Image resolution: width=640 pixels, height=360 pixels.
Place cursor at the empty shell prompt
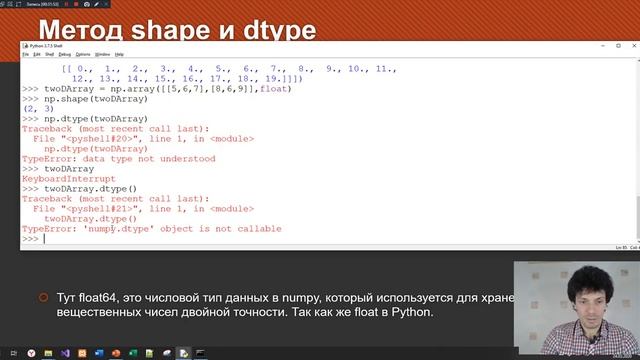[x=44, y=239]
